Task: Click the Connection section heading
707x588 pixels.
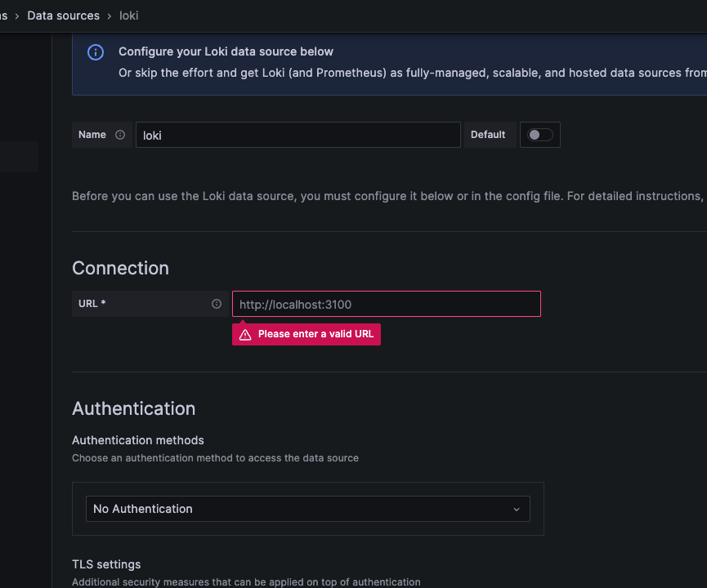Action: tap(120, 268)
